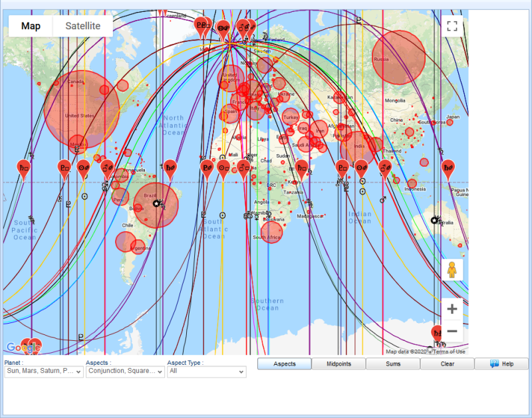
Task: Clear the map lines
Action: pyautogui.click(x=447, y=364)
